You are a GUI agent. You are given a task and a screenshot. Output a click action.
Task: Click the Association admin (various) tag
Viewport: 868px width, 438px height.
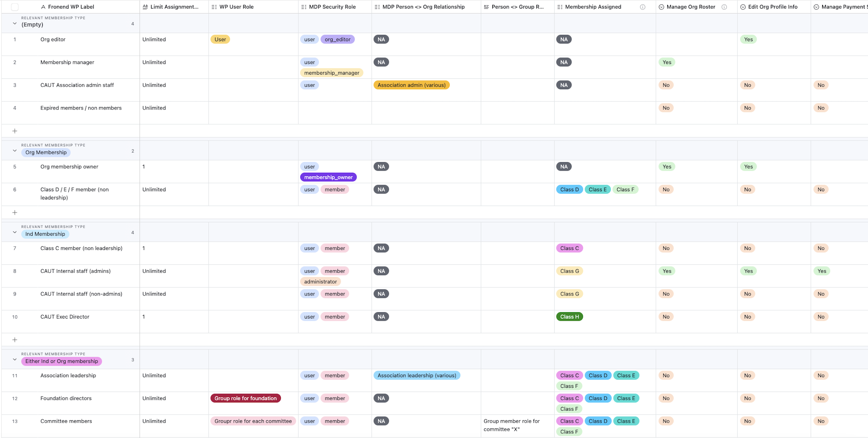[x=411, y=85]
